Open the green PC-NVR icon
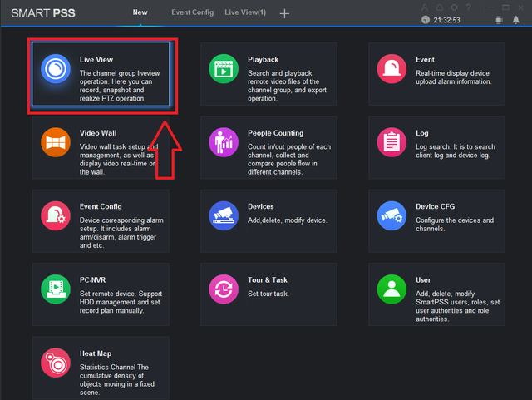 (x=56, y=289)
